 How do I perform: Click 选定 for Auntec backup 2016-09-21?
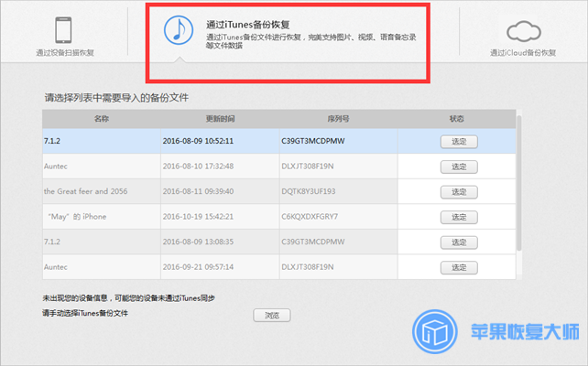(x=459, y=267)
